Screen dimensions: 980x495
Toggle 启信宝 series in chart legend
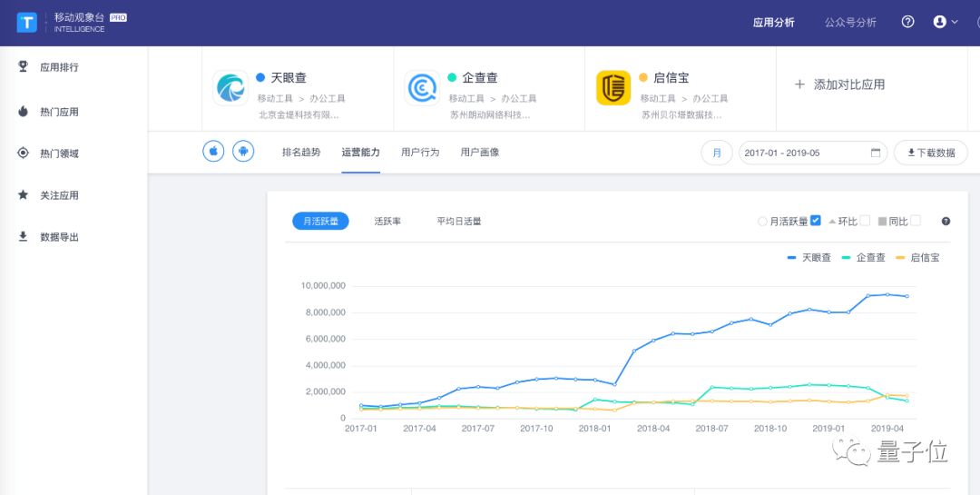(917, 257)
